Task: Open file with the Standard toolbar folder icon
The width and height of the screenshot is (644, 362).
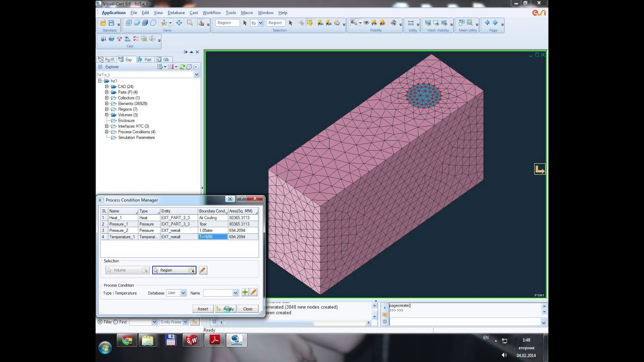Action: (103, 23)
